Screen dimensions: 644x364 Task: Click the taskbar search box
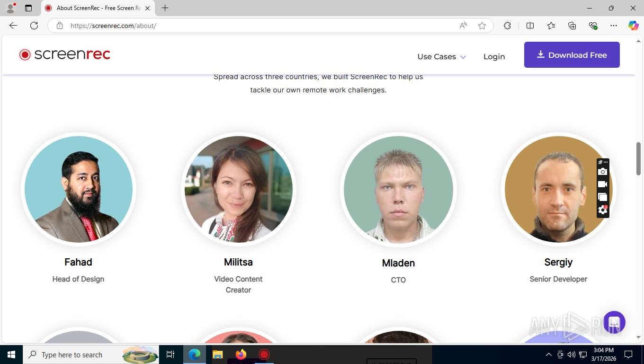pos(91,355)
